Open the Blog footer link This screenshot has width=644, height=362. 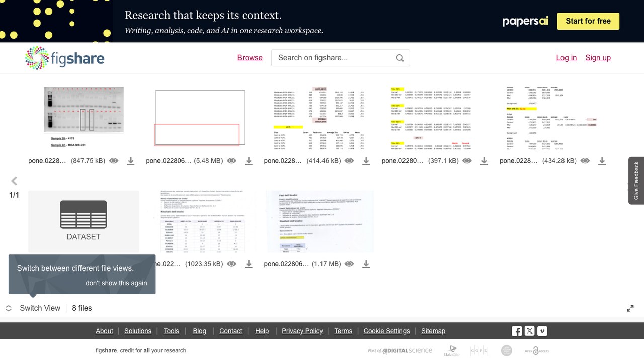point(200,331)
